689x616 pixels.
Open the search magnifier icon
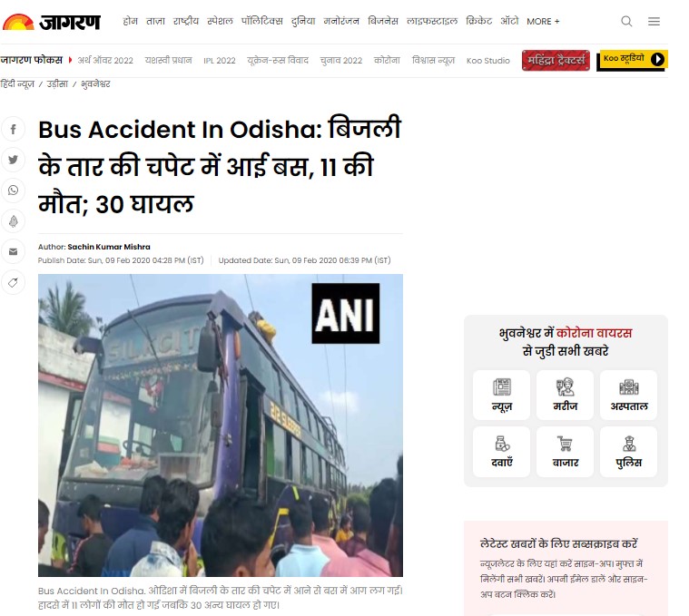point(626,21)
